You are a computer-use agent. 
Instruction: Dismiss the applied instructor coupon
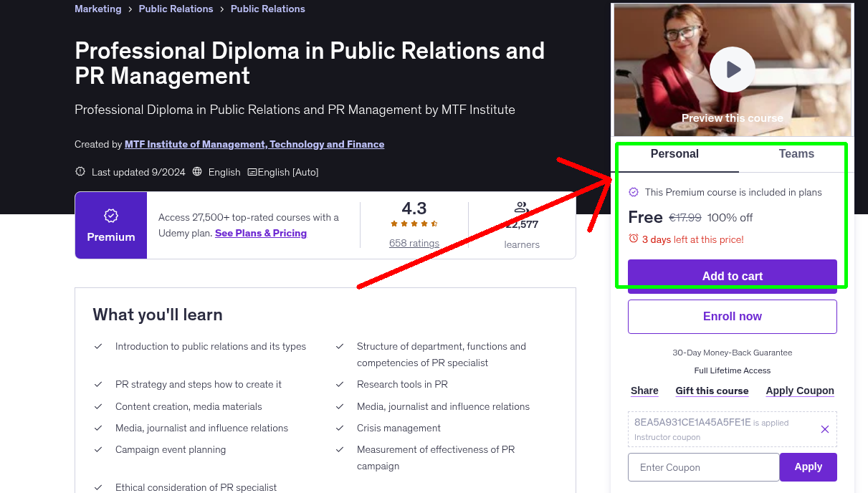click(x=824, y=429)
